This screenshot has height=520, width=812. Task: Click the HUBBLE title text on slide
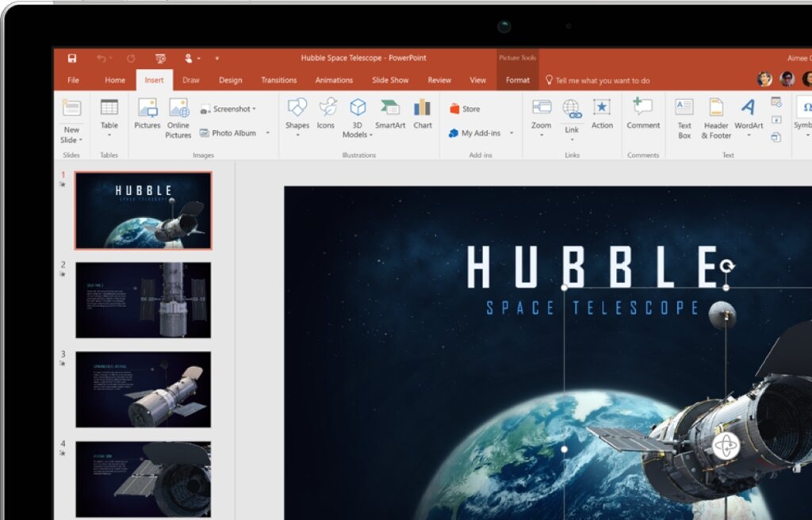point(592,267)
